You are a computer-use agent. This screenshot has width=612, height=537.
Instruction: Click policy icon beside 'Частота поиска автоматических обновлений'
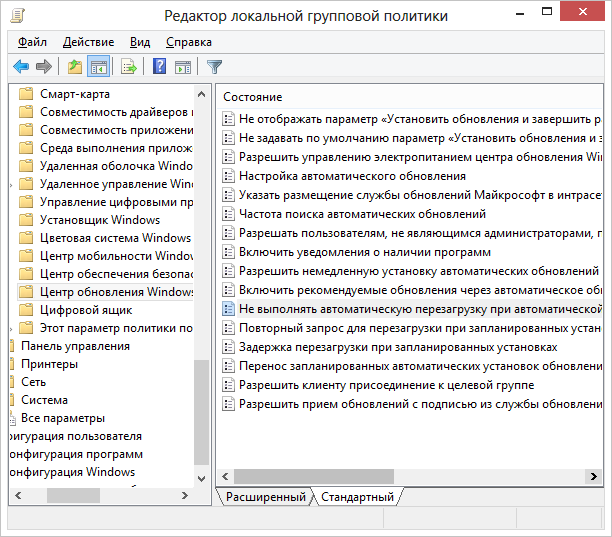tap(228, 214)
